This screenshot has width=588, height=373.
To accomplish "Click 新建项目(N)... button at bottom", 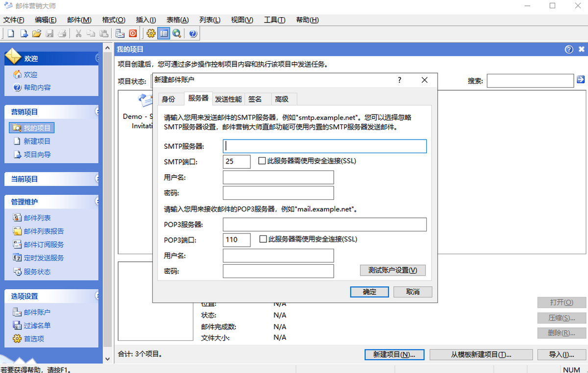I will point(394,354).
